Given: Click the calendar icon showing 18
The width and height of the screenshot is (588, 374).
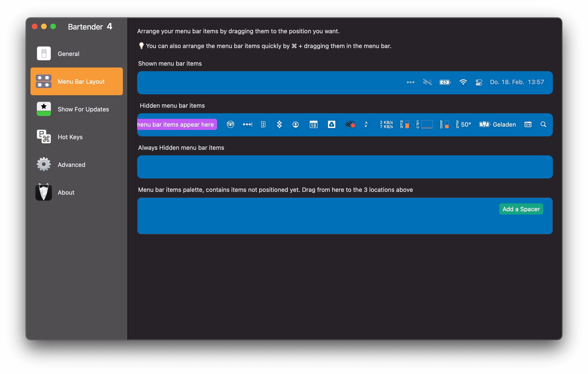Looking at the screenshot, I should [x=313, y=125].
